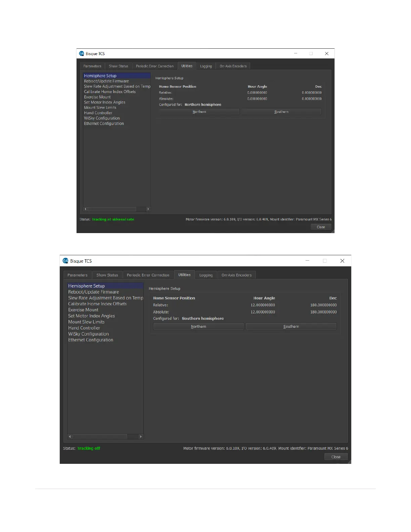
Task: Select Reboot/Update Firmware in lower window list
Action: coord(105,292)
